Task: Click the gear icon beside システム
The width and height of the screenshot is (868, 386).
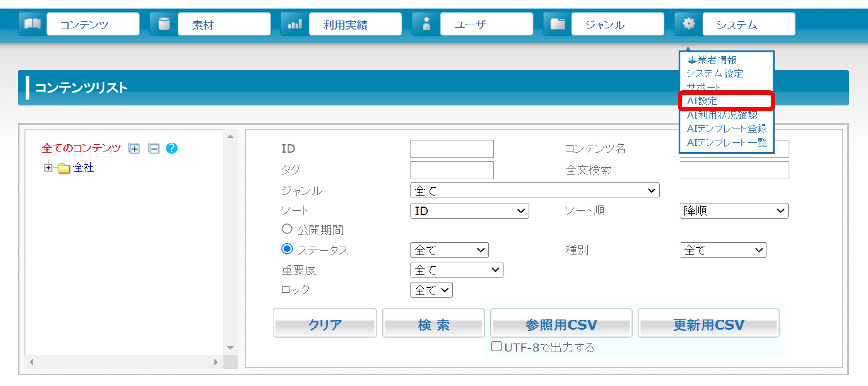Action: pos(688,24)
